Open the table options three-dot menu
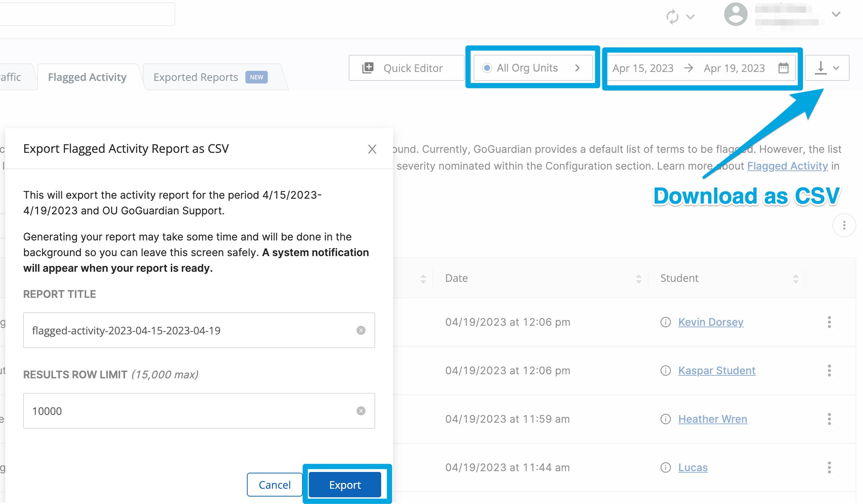The width and height of the screenshot is (863, 504). pyautogui.click(x=844, y=225)
